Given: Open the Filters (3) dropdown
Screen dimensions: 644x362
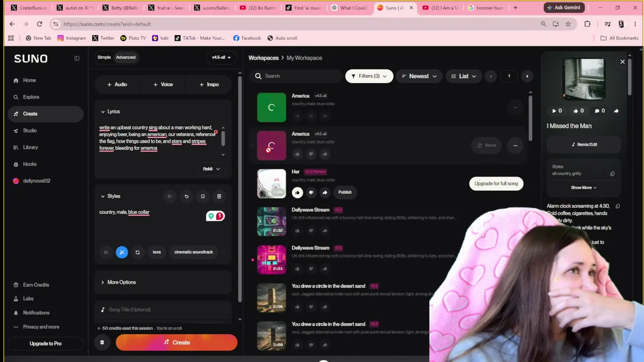Looking at the screenshot, I should click(x=369, y=76).
